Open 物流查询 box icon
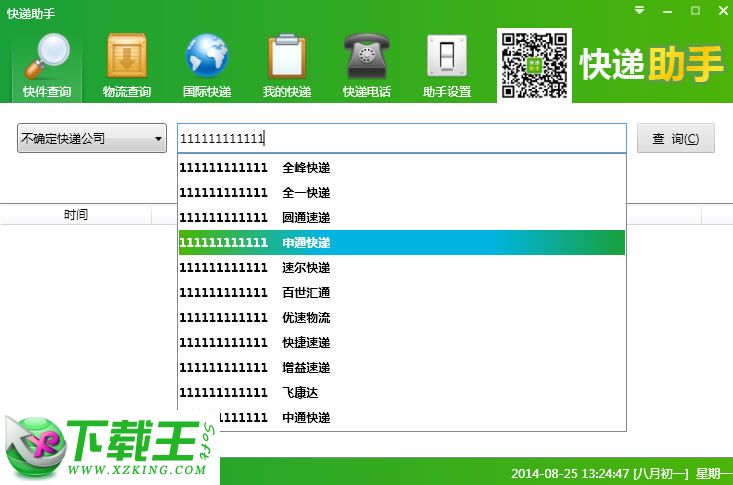 pos(127,58)
